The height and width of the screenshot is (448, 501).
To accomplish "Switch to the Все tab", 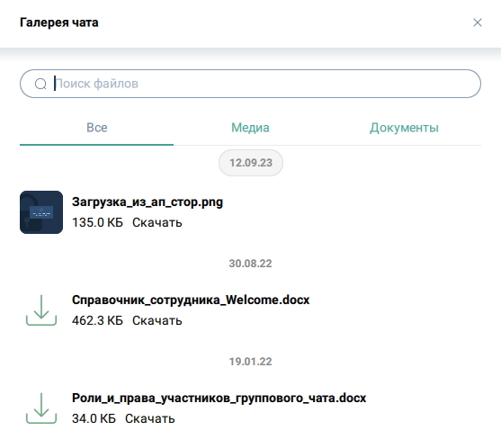I will pos(96,128).
